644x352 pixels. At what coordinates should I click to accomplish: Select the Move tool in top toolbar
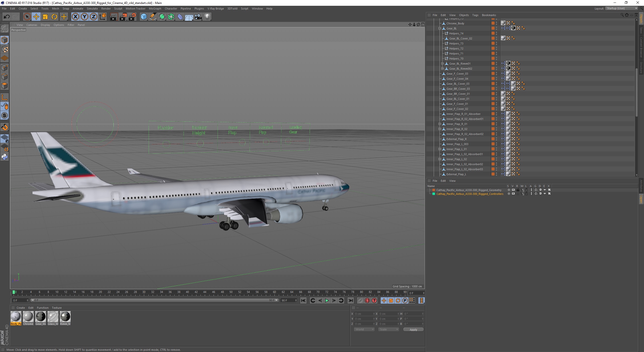36,17
